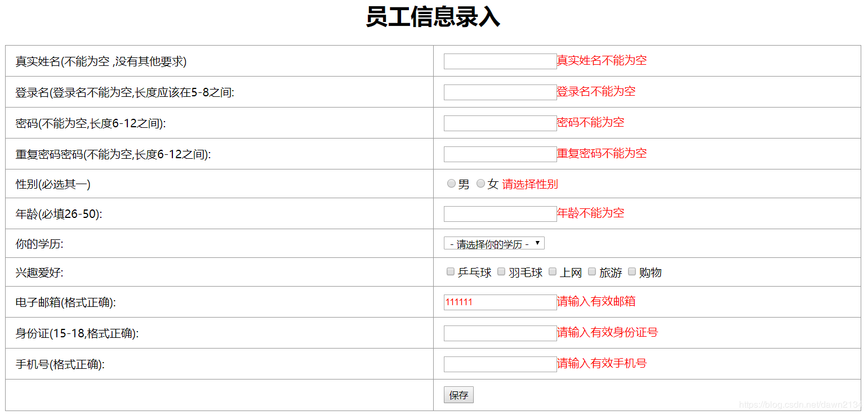This screenshot has width=868, height=415.
Task: Click the 身份证 ID number input field
Action: pos(499,333)
